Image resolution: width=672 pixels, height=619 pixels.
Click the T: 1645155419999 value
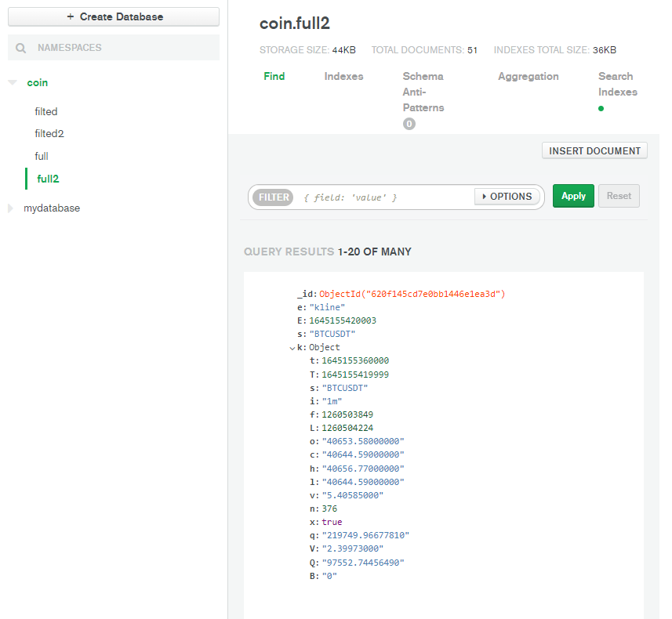coord(355,375)
